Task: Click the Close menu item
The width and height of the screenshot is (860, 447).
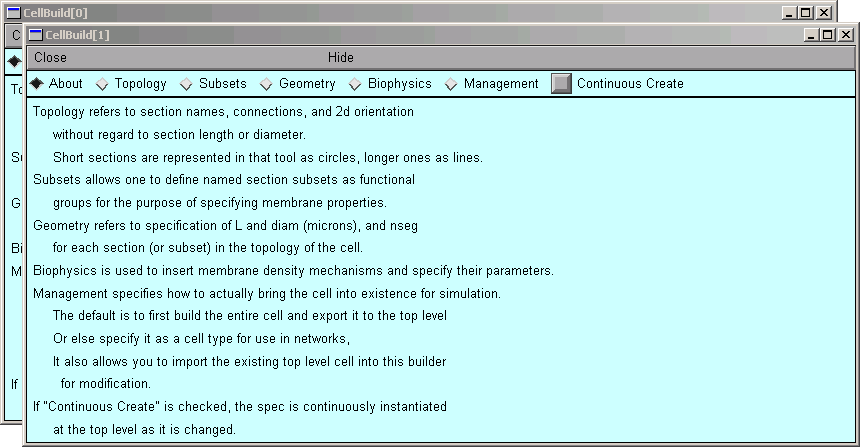Action: click(x=51, y=58)
